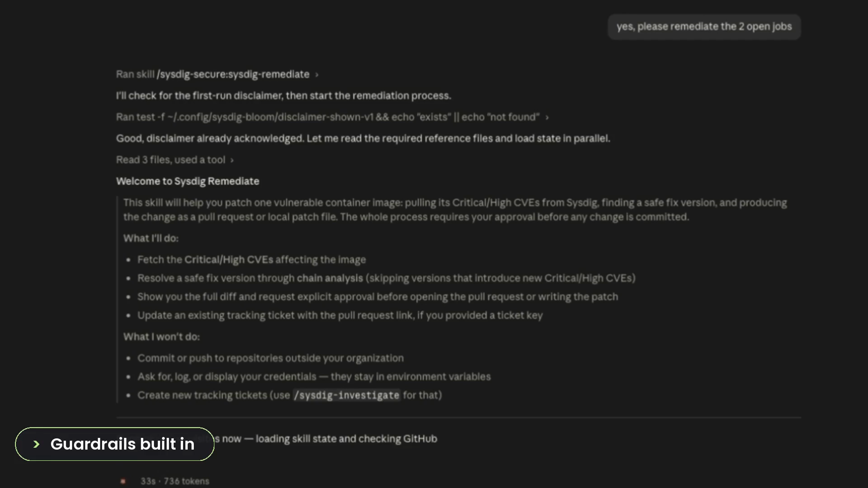The image size is (868, 488).
Task: Click the 'Read 3 files, used a tool' line
Action: click(170, 160)
